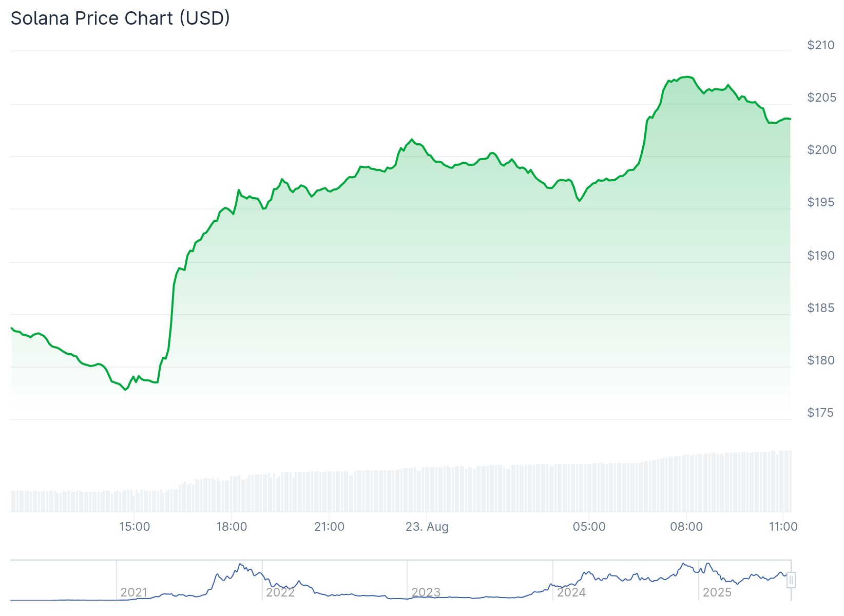Jump to 2023 in the range navigator
This screenshot has height=616, width=844.
pyautogui.click(x=426, y=592)
